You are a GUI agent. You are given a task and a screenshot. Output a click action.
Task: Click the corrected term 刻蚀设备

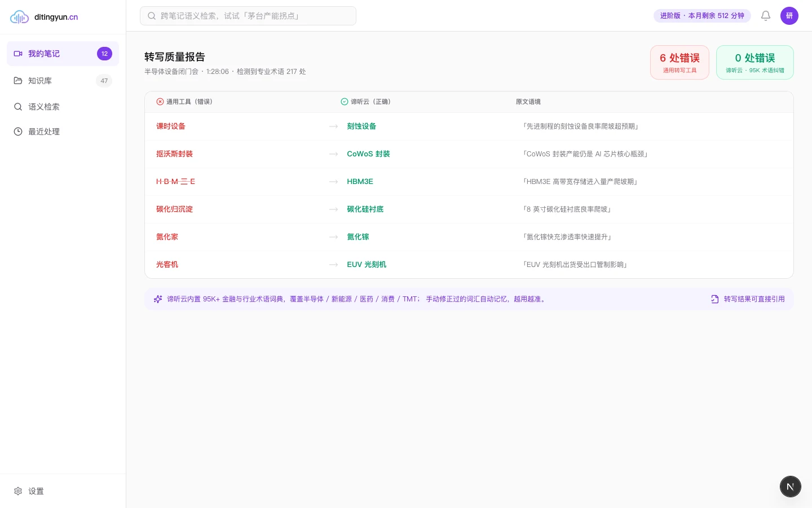[361, 126]
